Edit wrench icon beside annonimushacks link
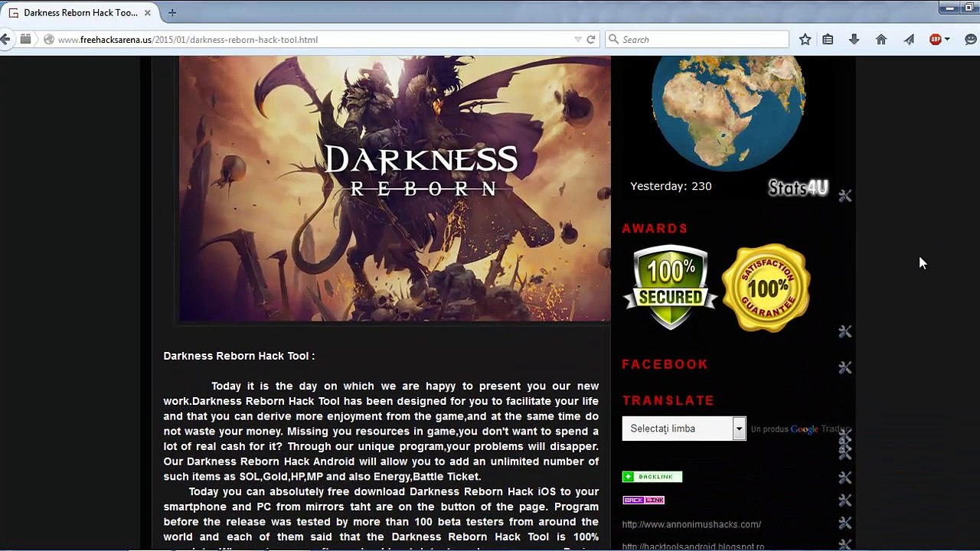The width and height of the screenshot is (980, 551). tap(844, 523)
